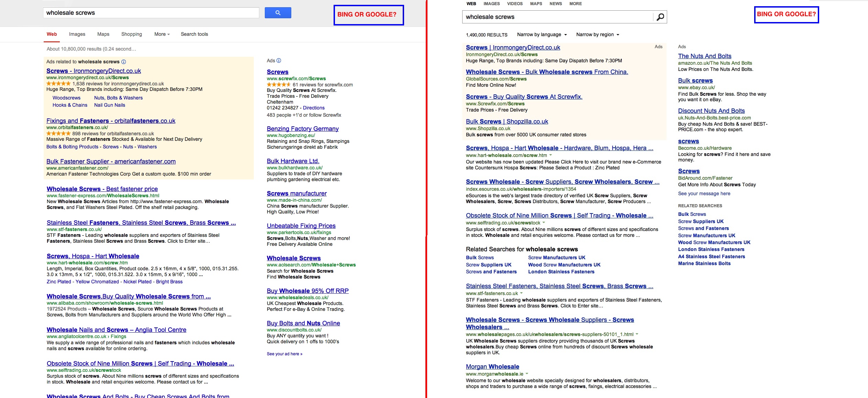Open 'Screws' BidAround.com ad
This screenshot has height=398, width=868.
point(689,171)
